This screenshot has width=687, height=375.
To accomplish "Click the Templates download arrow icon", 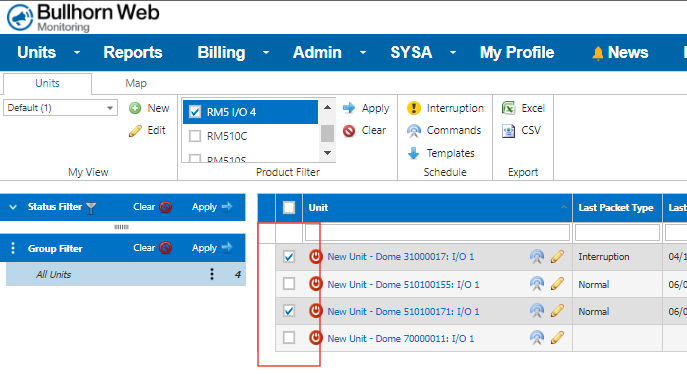I will click(414, 153).
